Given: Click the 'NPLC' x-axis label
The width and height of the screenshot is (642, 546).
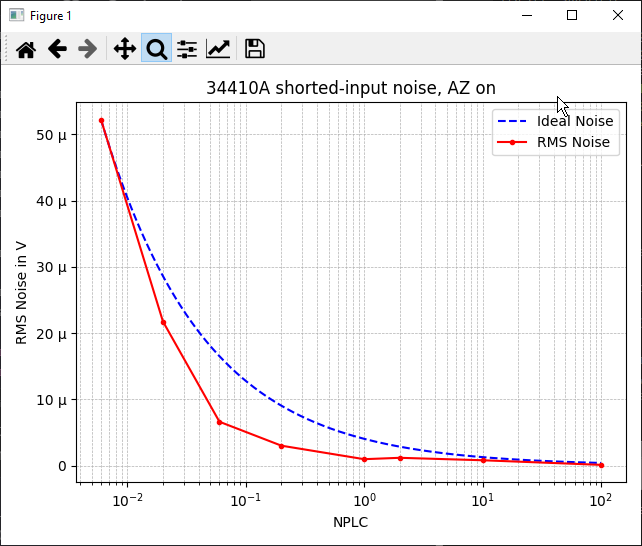Looking at the screenshot, I should pyautogui.click(x=350, y=522).
